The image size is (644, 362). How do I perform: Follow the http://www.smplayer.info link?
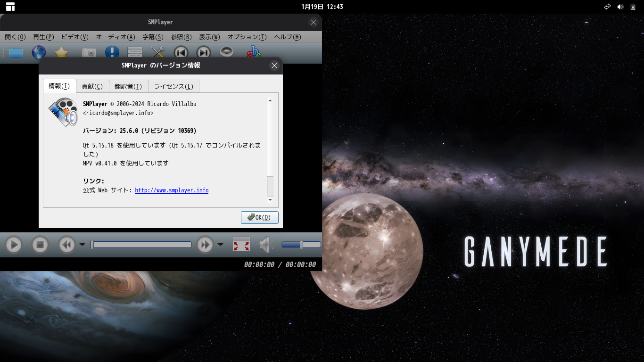[x=172, y=190]
